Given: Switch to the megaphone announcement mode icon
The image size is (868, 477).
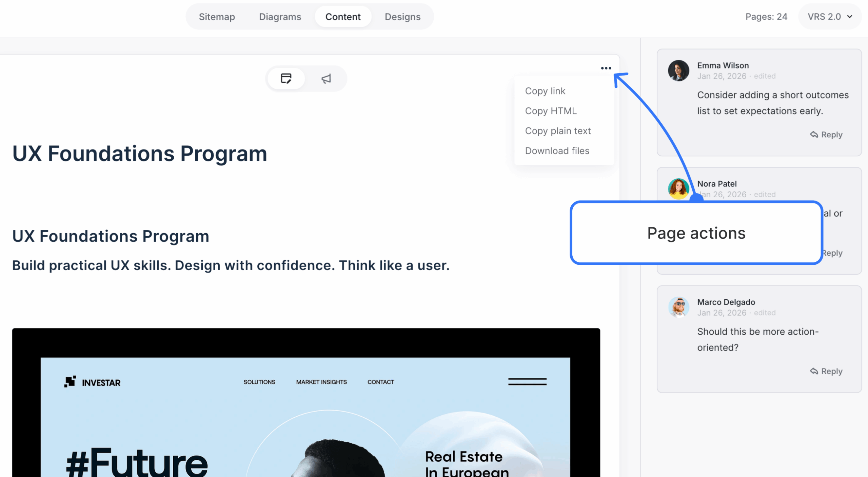Looking at the screenshot, I should [326, 79].
